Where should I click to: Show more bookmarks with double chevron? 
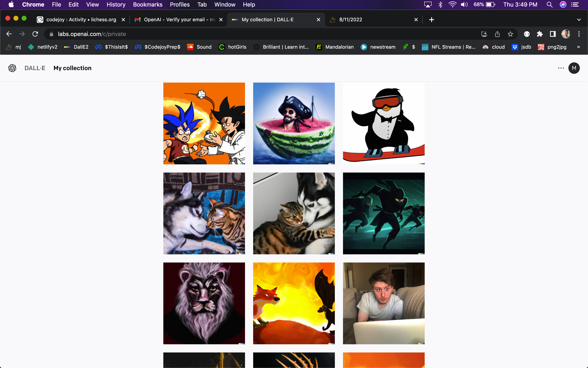pyautogui.click(x=579, y=47)
